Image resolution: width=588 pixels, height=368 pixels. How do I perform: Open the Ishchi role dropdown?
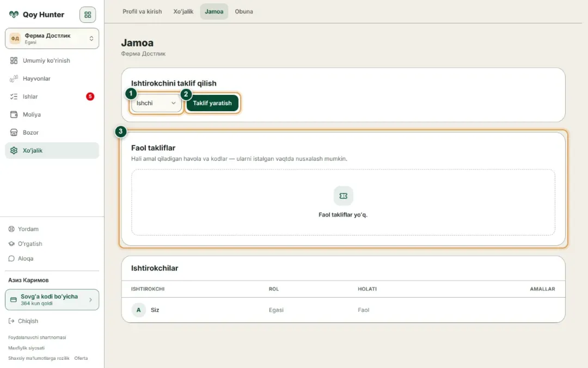(156, 103)
